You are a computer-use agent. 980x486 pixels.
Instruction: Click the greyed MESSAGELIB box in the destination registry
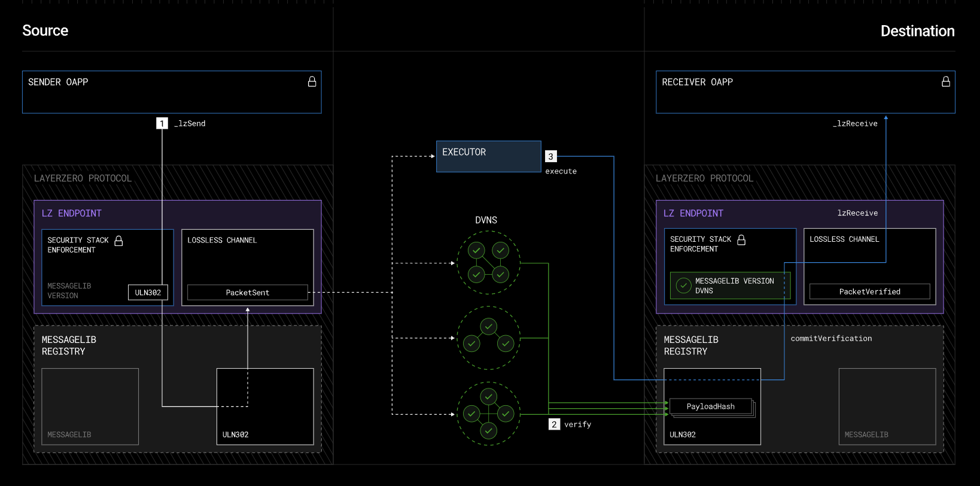pyautogui.click(x=887, y=406)
